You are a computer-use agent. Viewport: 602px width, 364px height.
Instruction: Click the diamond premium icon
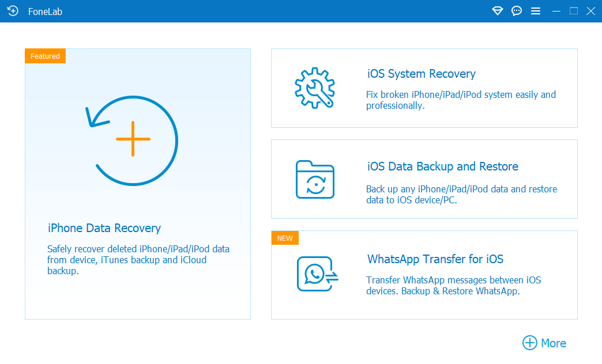pos(497,11)
